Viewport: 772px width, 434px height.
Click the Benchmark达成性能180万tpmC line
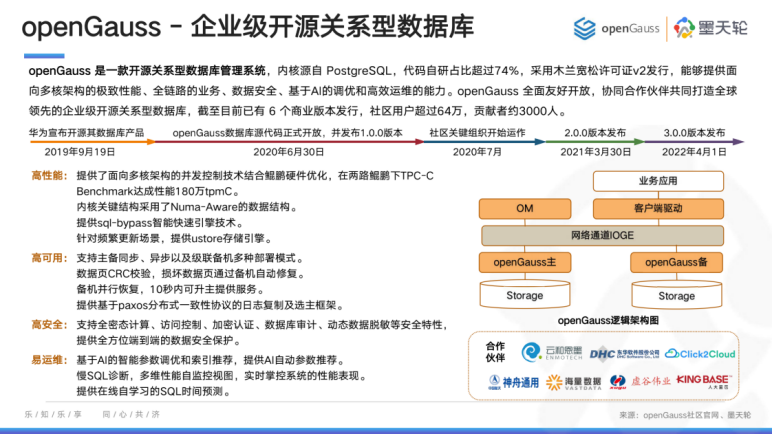click(158, 191)
